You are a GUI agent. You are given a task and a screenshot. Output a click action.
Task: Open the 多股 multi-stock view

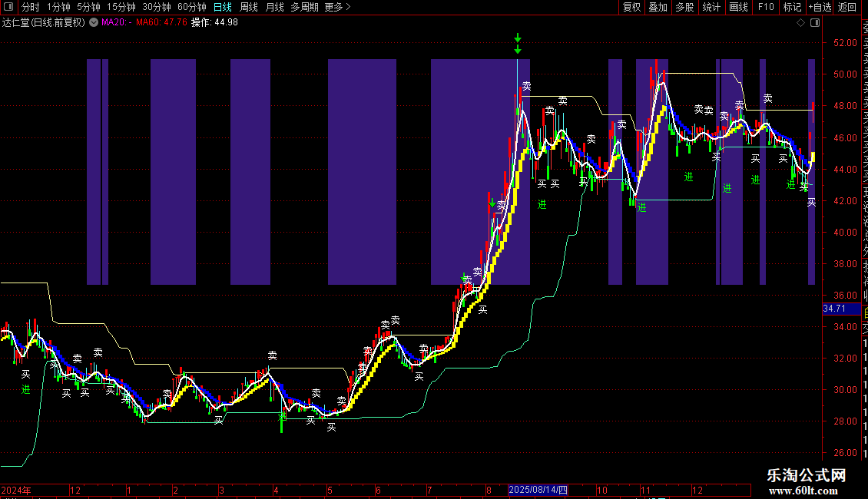[684, 7]
